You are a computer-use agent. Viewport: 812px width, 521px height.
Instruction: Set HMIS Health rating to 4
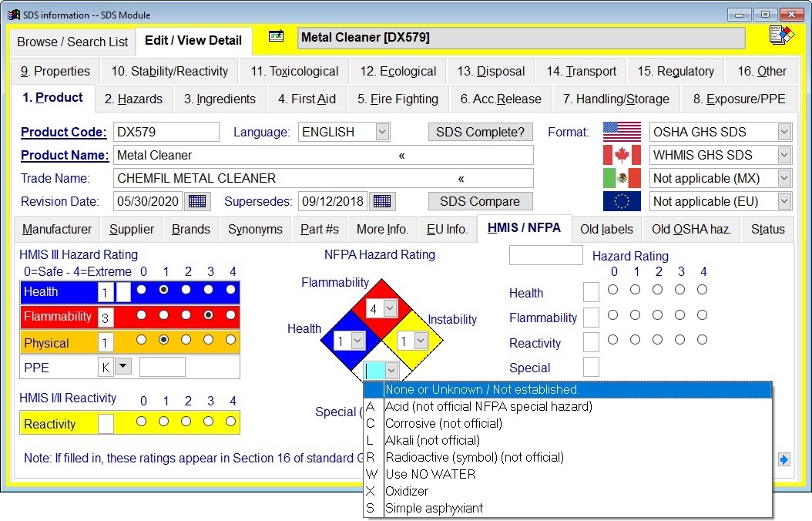tap(231, 290)
